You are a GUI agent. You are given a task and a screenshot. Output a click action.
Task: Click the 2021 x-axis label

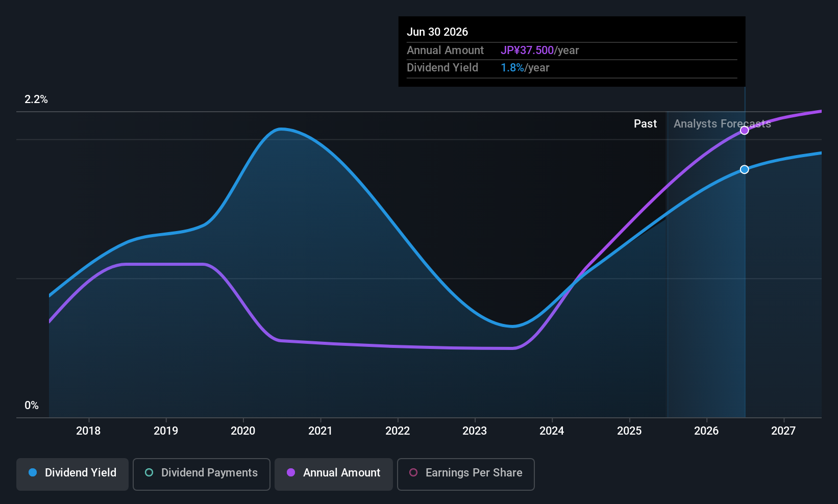click(x=321, y=431)
